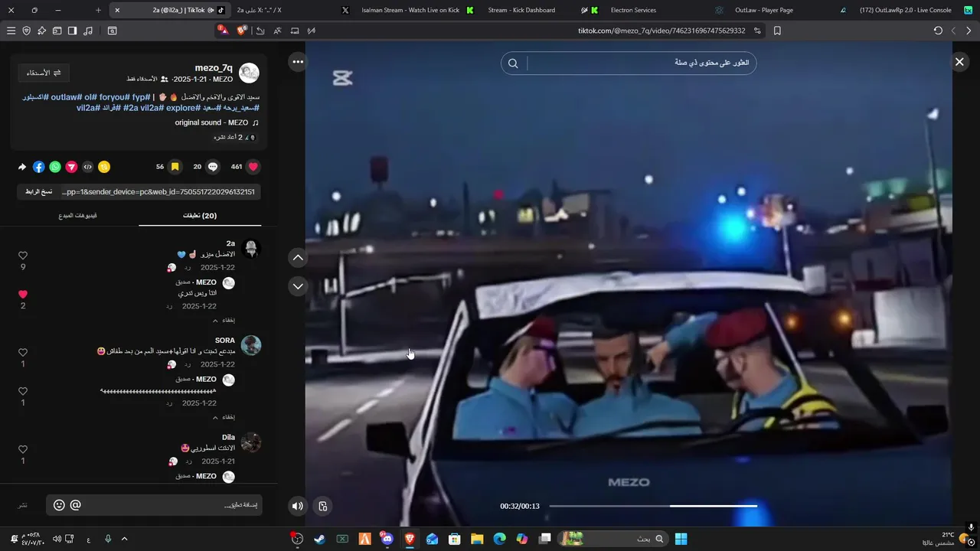Like the comment by SORA
The height and width of the screenshot is (551, 980).
tap(23, 353)
